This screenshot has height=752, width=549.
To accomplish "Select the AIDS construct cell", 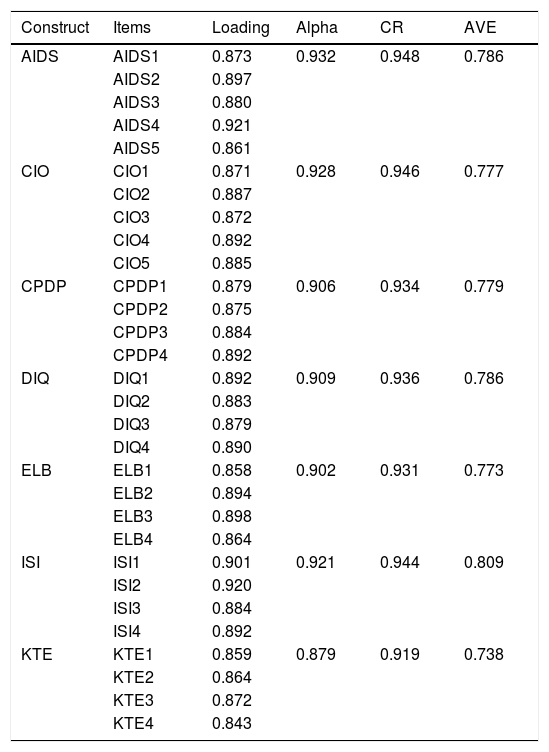I will pyautogui.click(x=40, y=57).
